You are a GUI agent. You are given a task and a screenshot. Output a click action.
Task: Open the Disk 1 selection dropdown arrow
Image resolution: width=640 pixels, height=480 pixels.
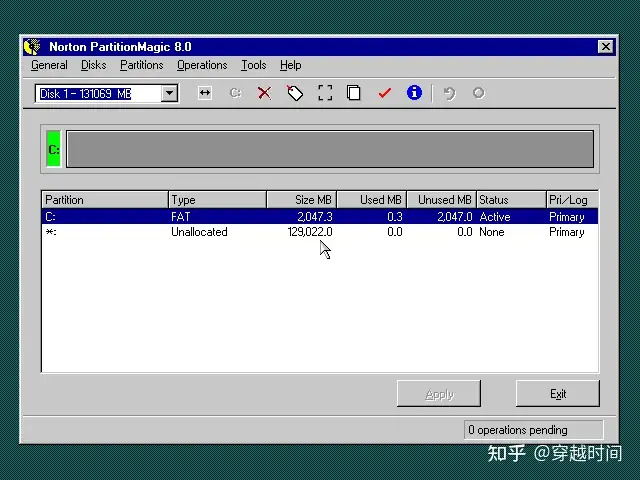[169, 93]
